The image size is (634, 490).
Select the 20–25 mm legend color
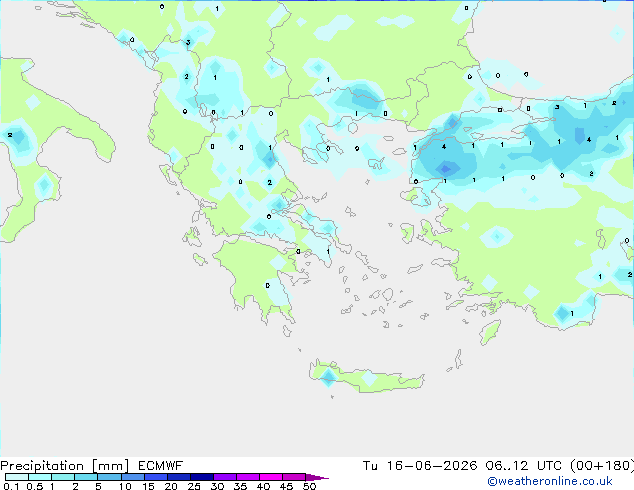[x=179, y=477]
